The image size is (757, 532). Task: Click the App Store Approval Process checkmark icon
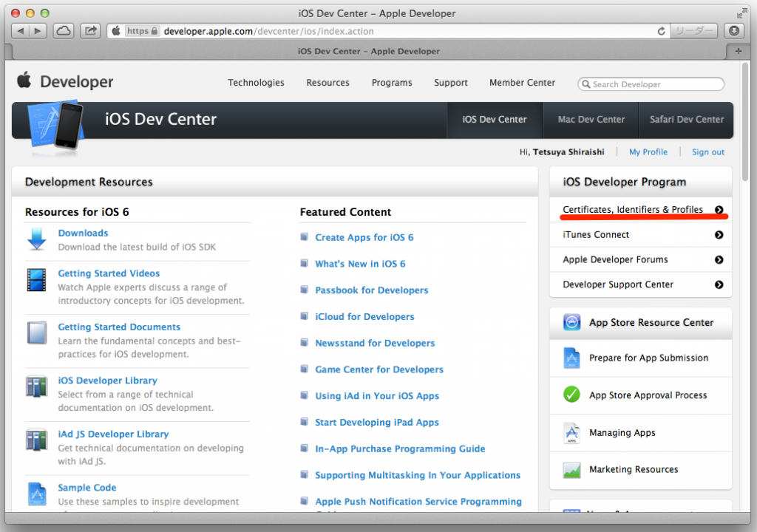[571, 395]
